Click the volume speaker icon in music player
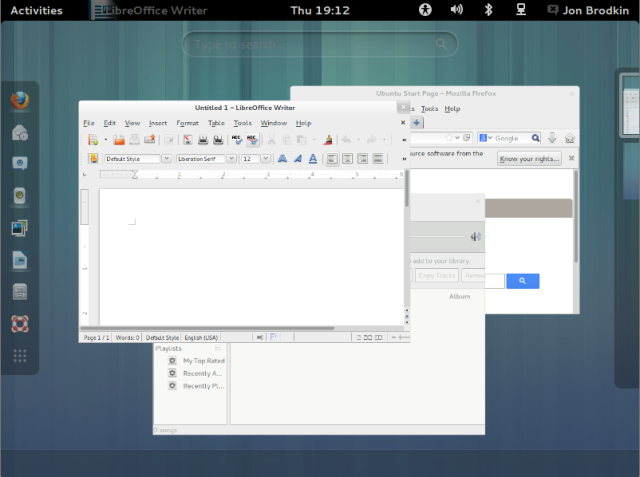 click(476, 237)
